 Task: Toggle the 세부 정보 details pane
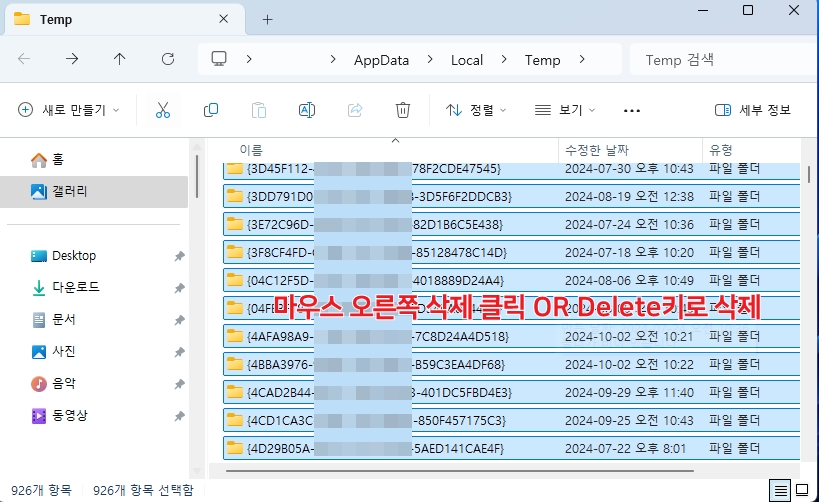(x=752, y=110)
